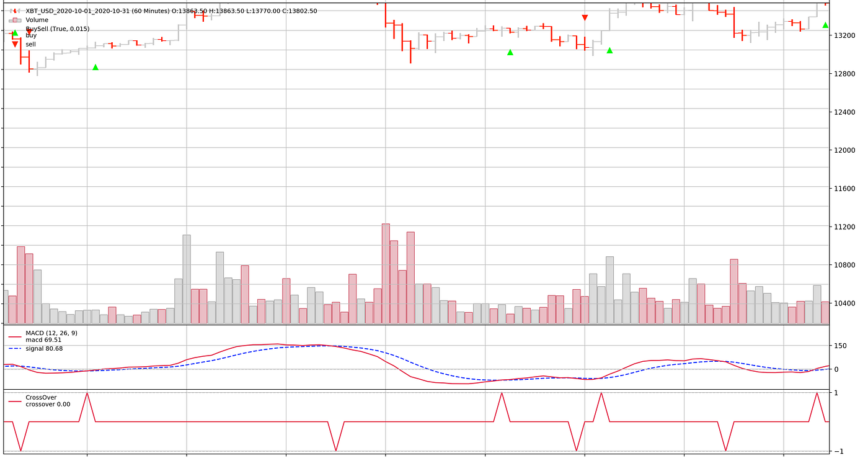Click the 'MACD (12, 26, 9)' label
The width and height of the screenshot is (868, 476).
click(51, 333)
